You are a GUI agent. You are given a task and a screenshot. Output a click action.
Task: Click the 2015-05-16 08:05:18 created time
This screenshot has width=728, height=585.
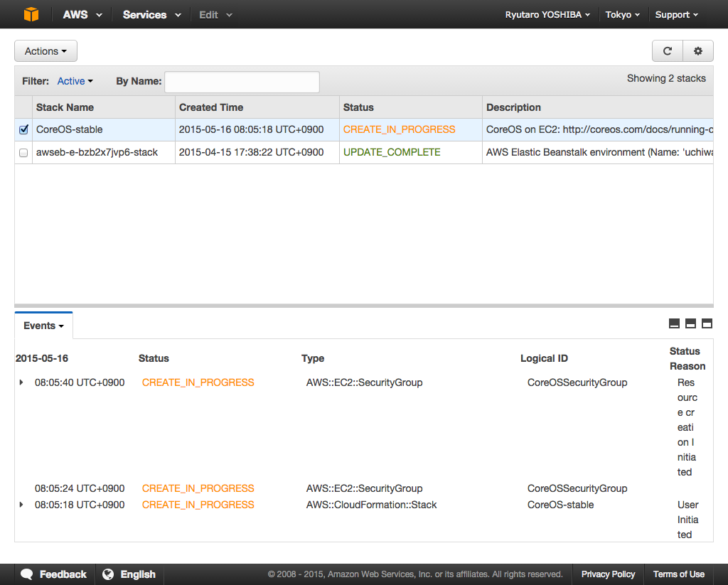[251, 129]
